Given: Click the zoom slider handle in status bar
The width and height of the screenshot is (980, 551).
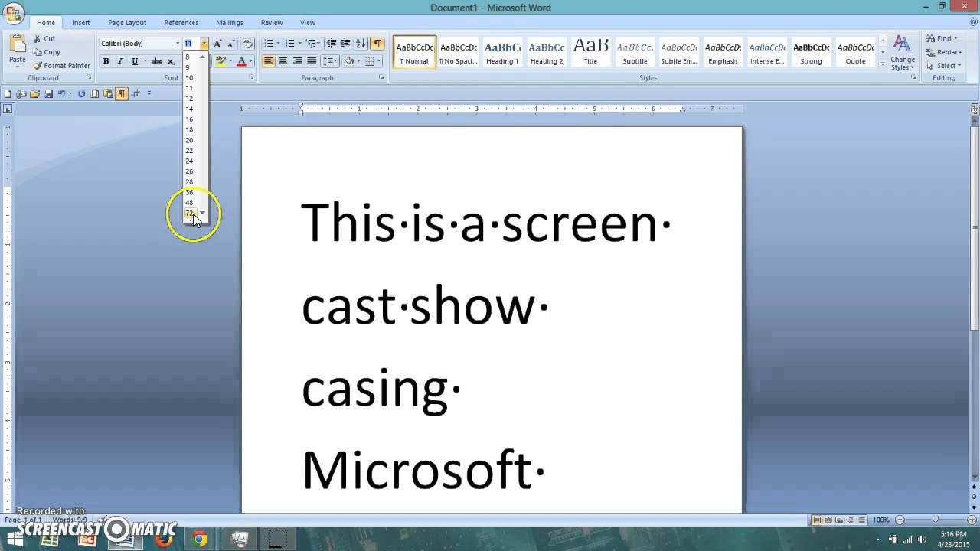Looking at the screenshot, I should pos(935,520).
